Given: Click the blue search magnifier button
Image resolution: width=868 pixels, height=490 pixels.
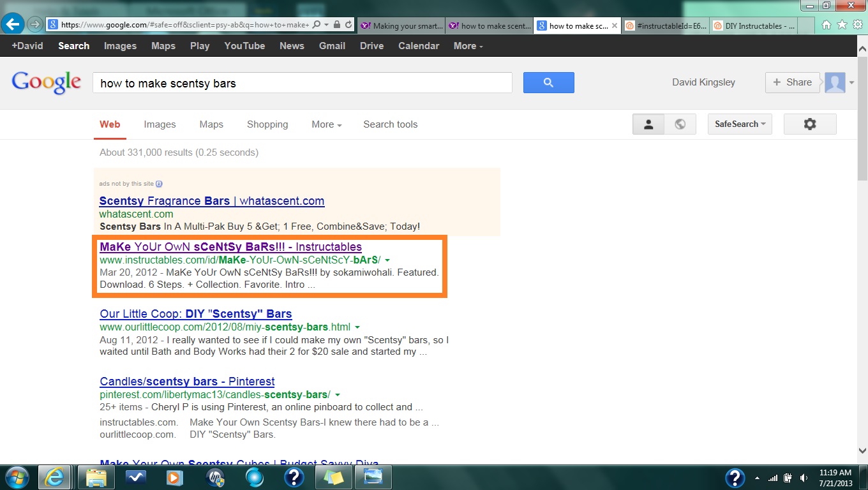Looking at the screenshot, I should click(x=549, y=83).
